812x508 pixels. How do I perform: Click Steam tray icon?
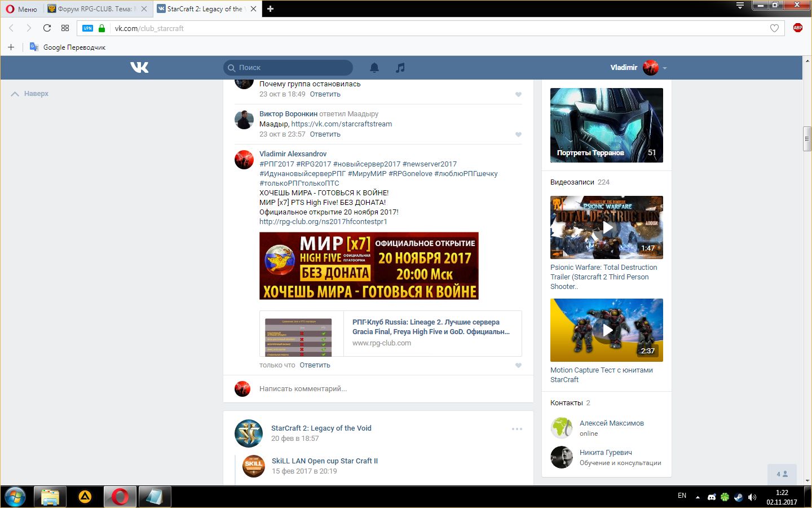738,497
